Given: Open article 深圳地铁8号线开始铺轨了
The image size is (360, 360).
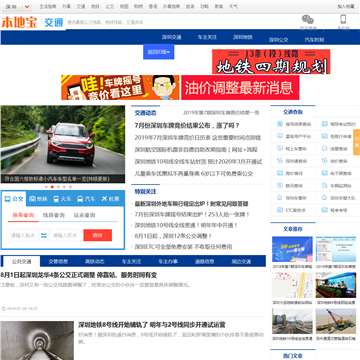Looking at the screenshot, I should [152, 325].
